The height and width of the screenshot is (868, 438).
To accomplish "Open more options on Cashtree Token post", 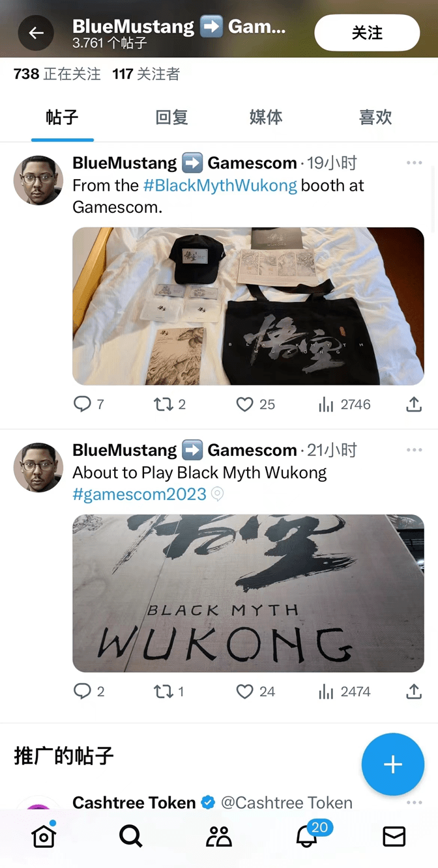I will [x=414, y=803].
